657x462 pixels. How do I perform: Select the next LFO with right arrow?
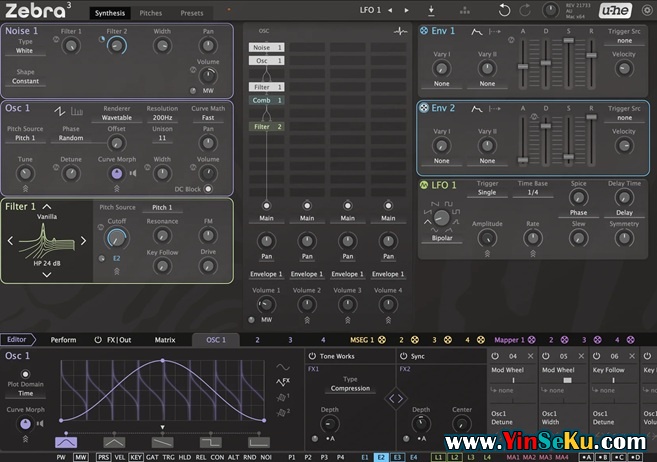click(x=406, y=11)
